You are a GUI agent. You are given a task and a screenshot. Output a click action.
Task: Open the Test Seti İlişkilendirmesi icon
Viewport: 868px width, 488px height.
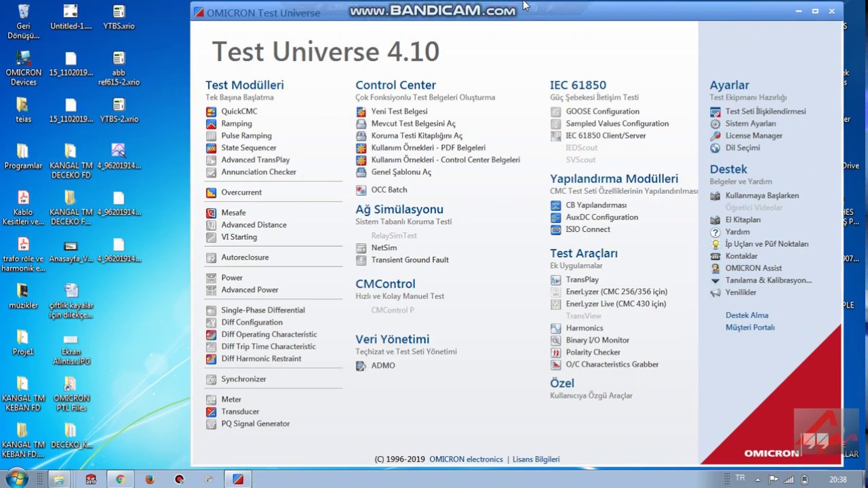(x=715, y=111)
